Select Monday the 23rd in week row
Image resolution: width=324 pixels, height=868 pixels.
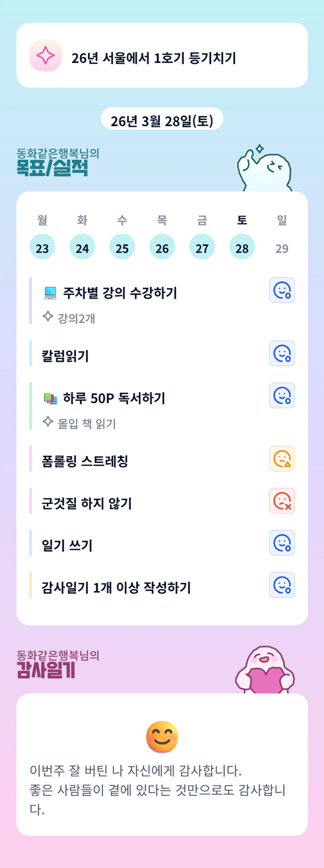pos(42,247)
